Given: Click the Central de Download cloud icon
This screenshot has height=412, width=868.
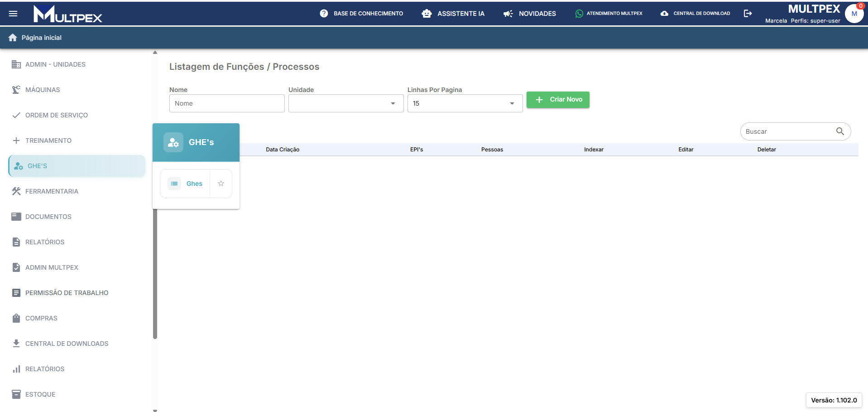Looking at the screenshot, I should (x=664, y=14).
